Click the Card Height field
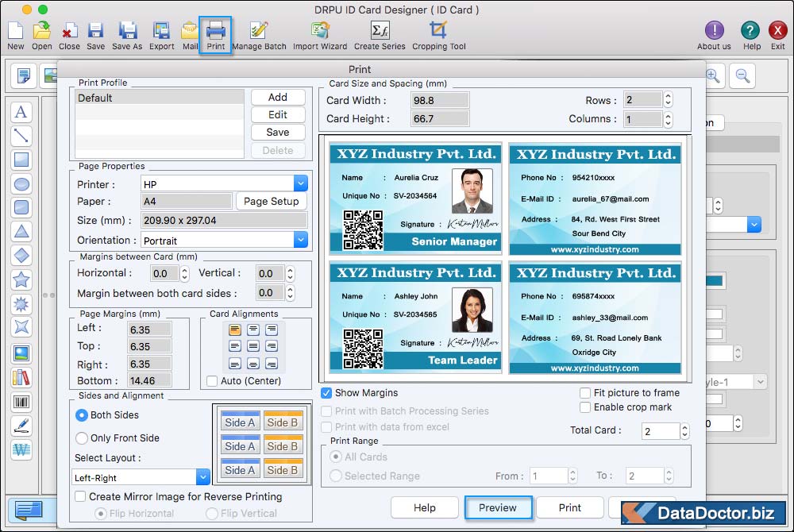Image resolution: width=794 pixels, height=532 pixels. point(440,118)
